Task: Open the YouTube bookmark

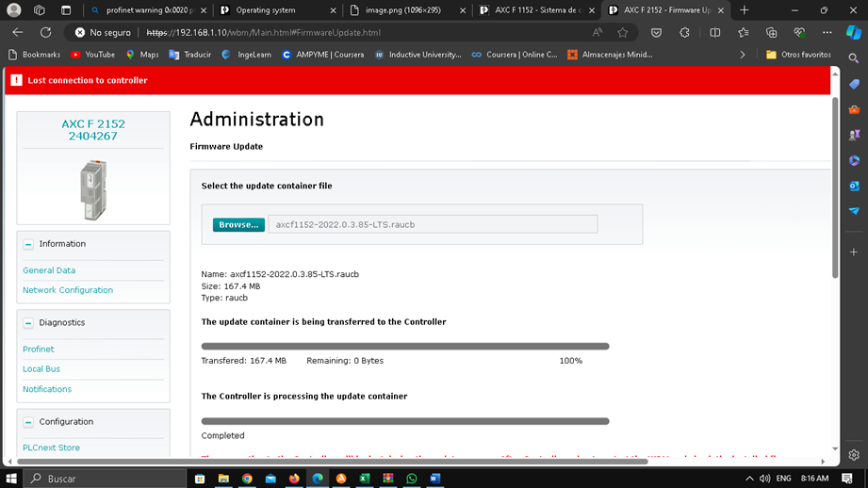Action: 93,55
